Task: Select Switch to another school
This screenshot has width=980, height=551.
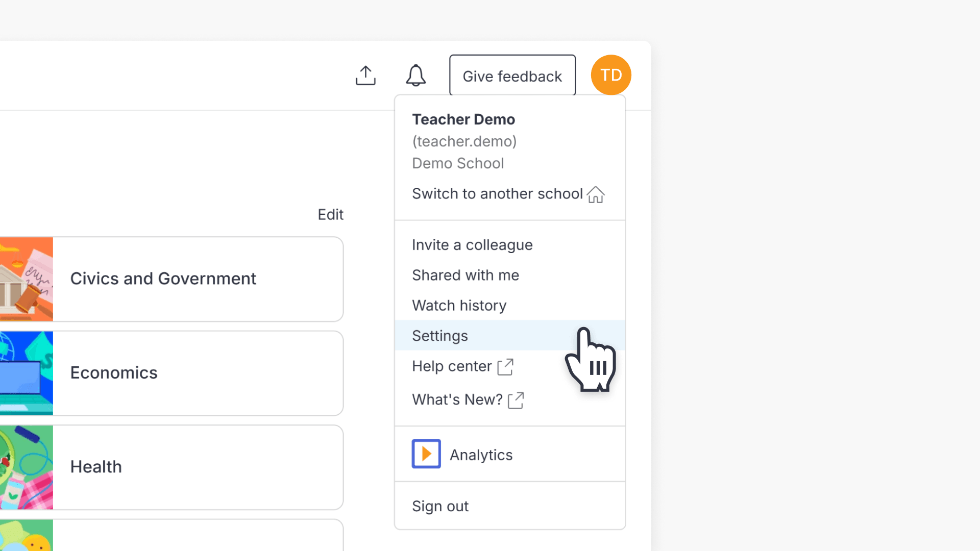Action: pos(497,194)
